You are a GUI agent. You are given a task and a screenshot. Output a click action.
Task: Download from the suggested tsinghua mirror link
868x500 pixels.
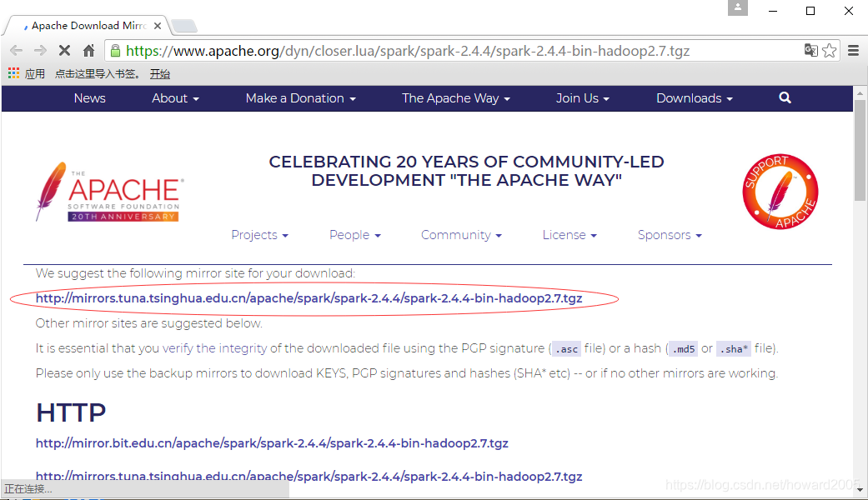[x=309, y=298]
